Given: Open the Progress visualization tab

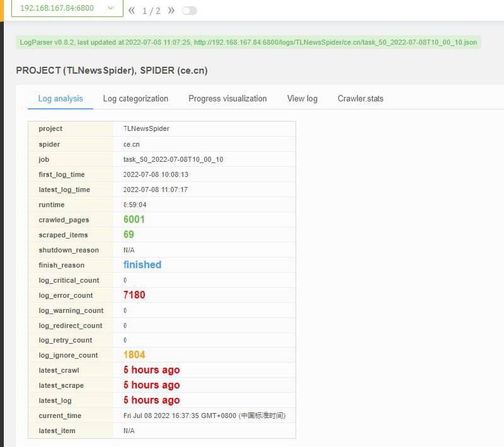Looking at the screenshot, I should [227, 98].
